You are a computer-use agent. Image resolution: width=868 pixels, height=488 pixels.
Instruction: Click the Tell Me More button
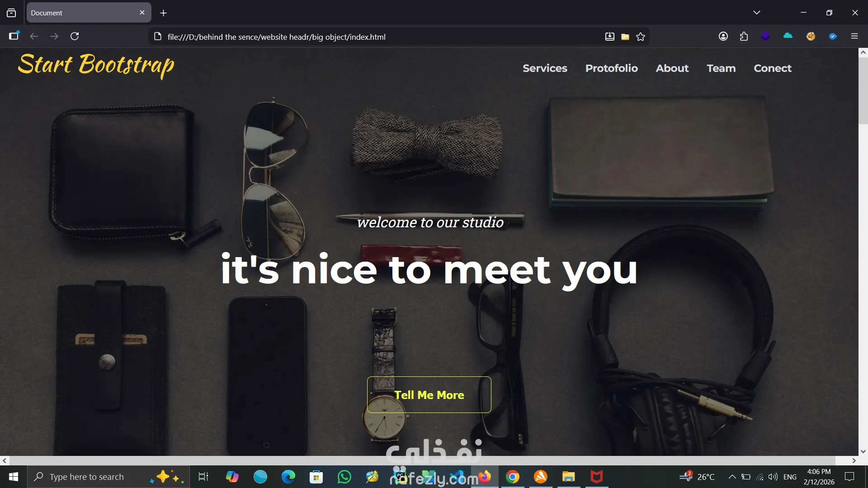point(429,394)
